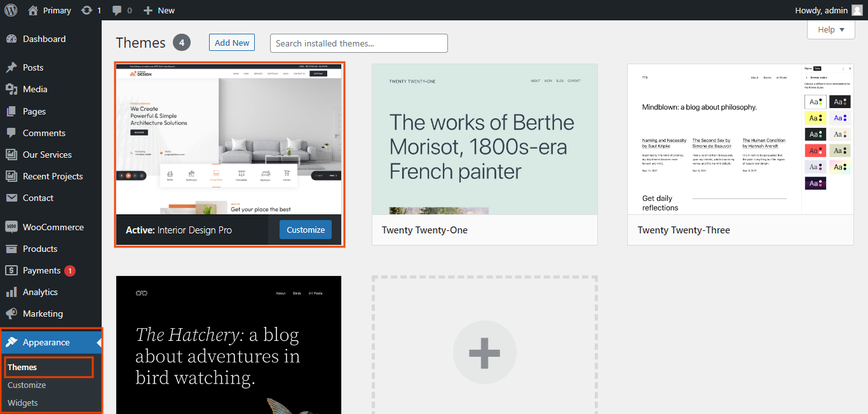The width and height of the screenshot is (868, 414).
Task: Click the admin user avatar
Action: (x=857, y=10)
